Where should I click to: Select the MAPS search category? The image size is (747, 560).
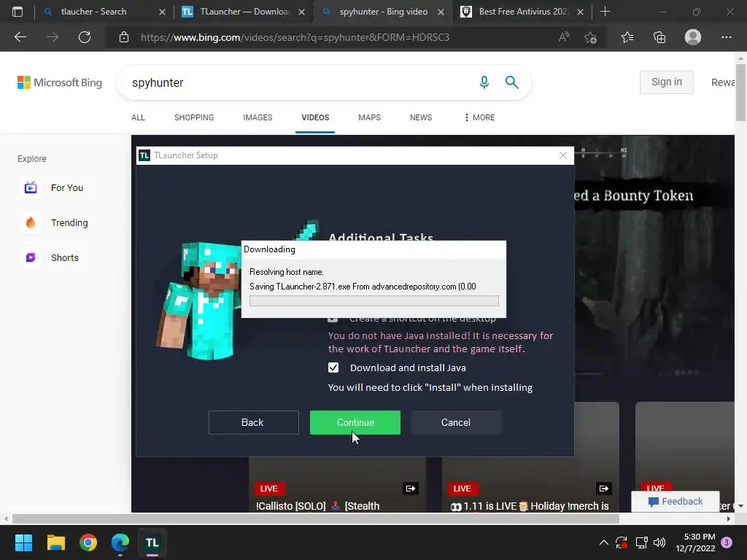pyautogui.click(x=369, y=117)
